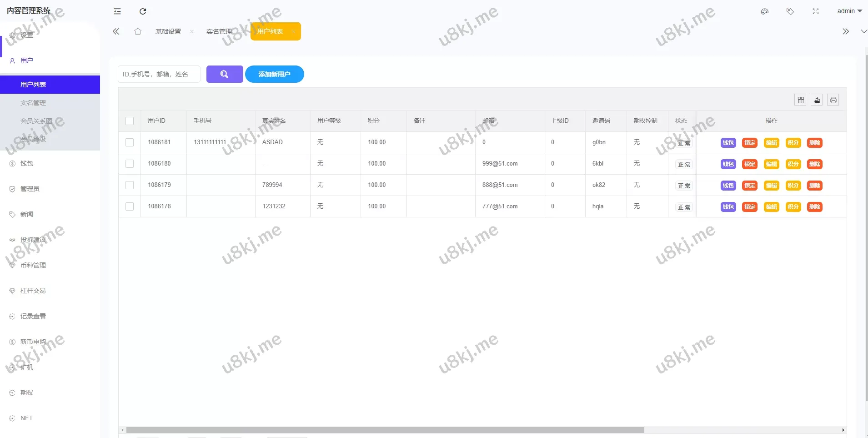Expand the tab options chevron at far right
The width and height of the screenshot is (868, 438).
863,31
